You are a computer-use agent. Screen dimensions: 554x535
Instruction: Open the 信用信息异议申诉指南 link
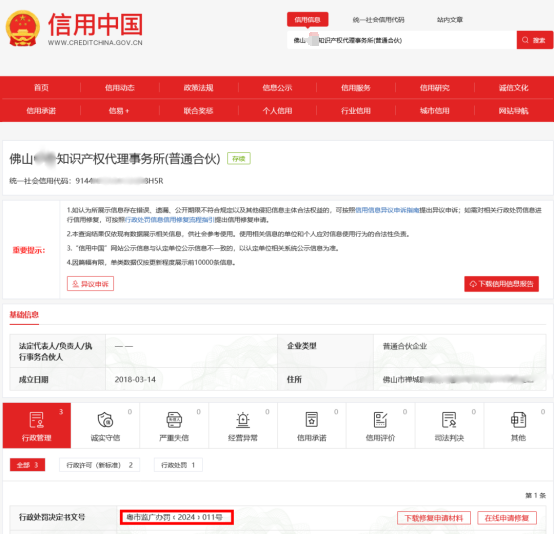(387, 210)
